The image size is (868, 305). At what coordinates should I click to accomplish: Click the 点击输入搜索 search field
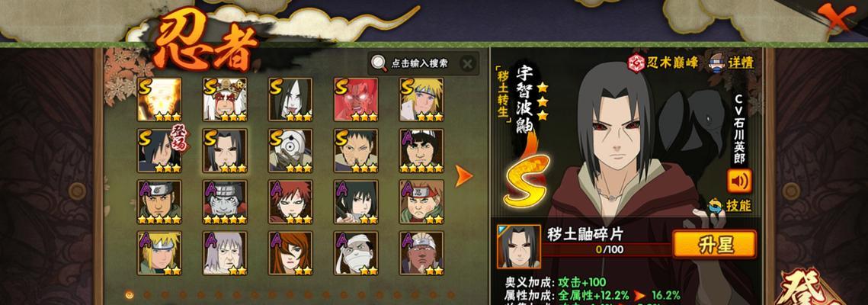point(420,63)
